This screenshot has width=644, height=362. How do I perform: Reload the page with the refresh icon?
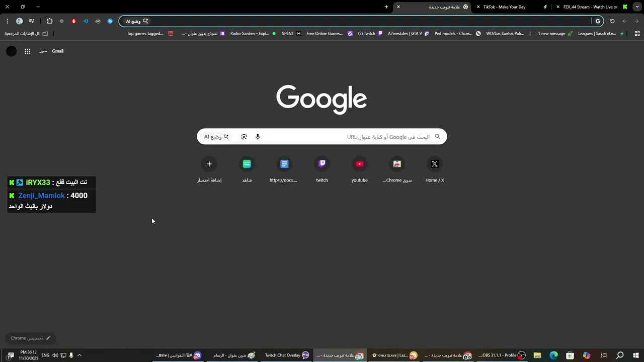point(612,21)
